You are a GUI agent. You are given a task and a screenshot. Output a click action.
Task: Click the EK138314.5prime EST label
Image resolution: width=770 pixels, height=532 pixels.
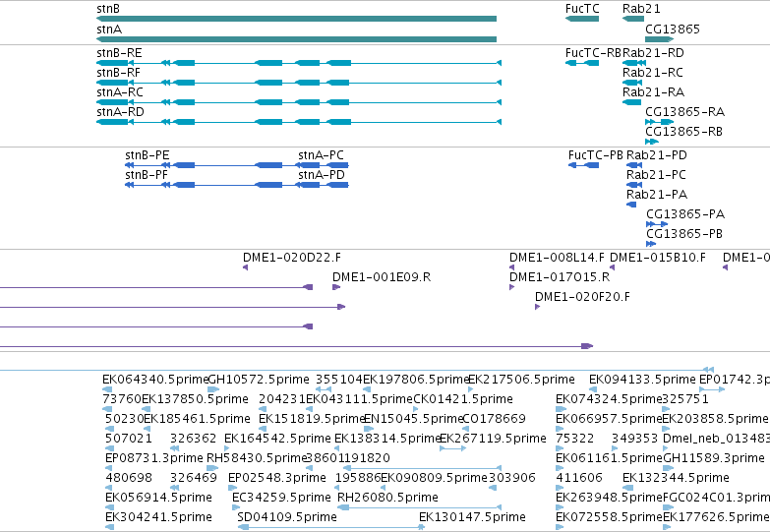point(387,439)
